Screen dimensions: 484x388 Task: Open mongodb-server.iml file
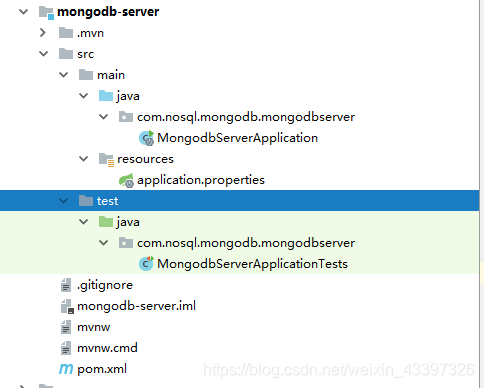(136, 306)
